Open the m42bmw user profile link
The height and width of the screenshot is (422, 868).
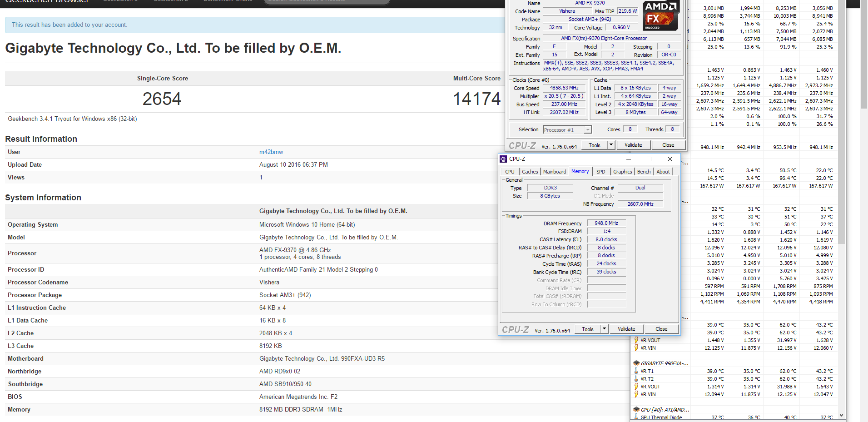271,152
